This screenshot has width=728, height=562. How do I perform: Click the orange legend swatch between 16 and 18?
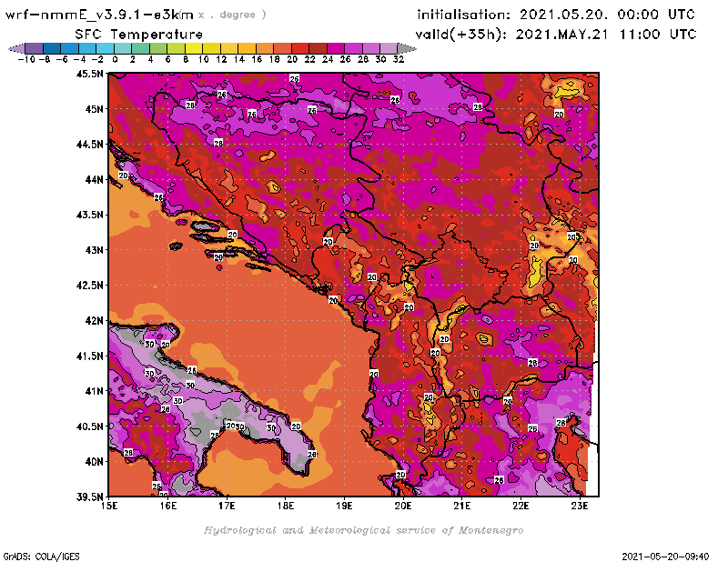265,48
